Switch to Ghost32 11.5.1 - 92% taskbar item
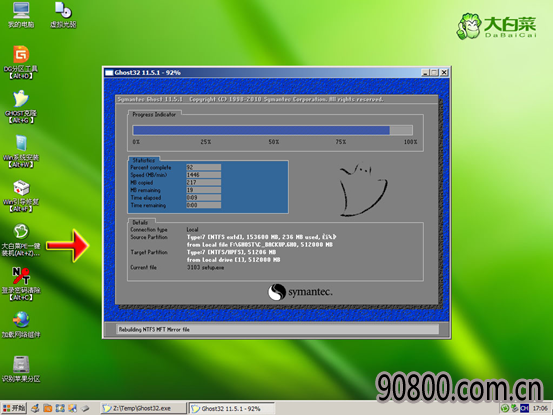Screen dimensions: 553x415 click(x=232, y=408)
